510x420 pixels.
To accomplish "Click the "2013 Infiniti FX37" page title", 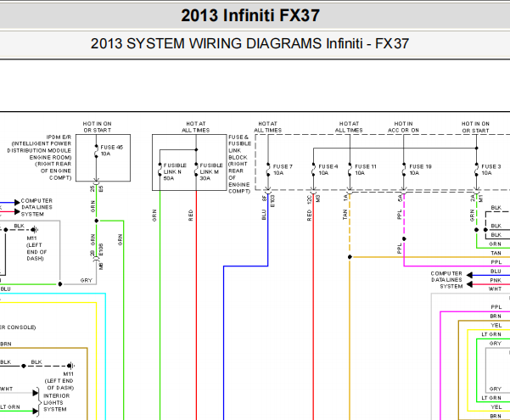I will point(250,15).
